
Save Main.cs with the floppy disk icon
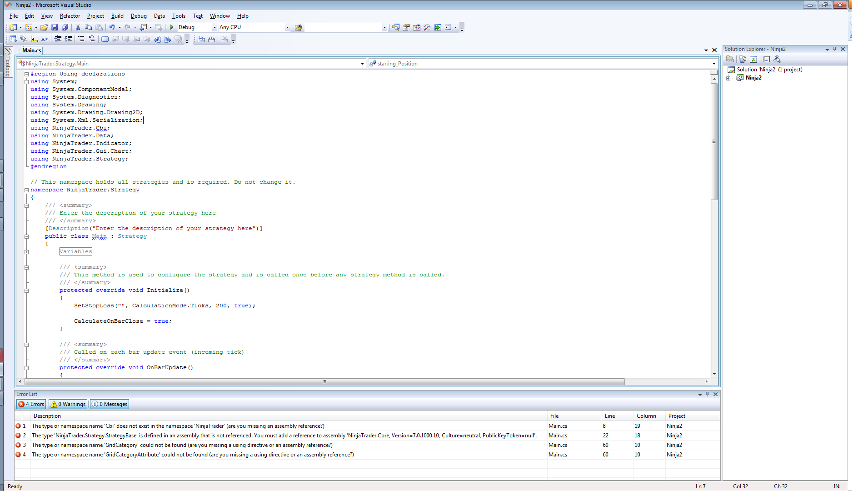pyautogui.click(x=55, y=27)
